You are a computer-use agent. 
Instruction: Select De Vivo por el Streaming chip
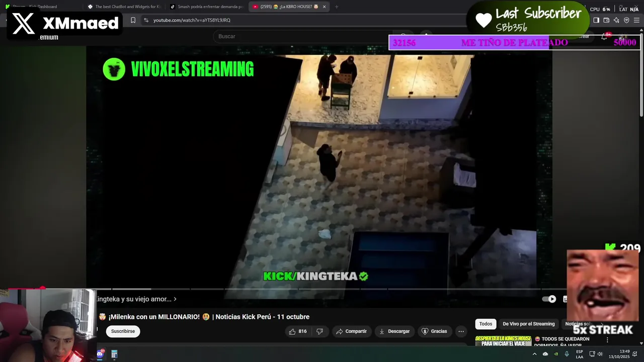click(528, 324)
